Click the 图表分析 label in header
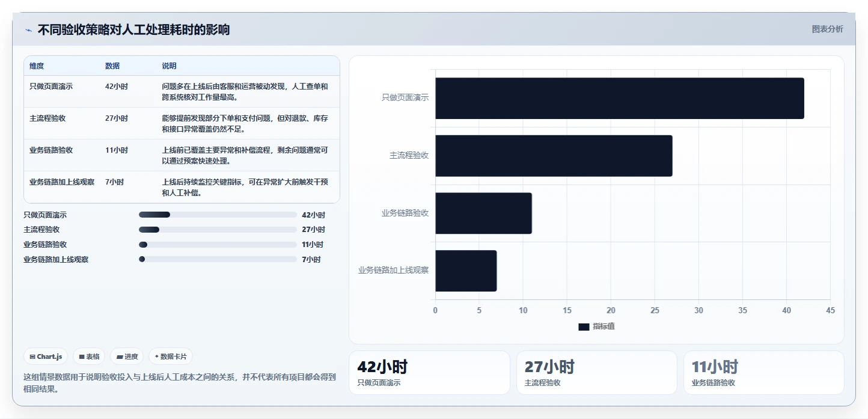This screenshot has height=419, width=868. click(x=827, y=29)
